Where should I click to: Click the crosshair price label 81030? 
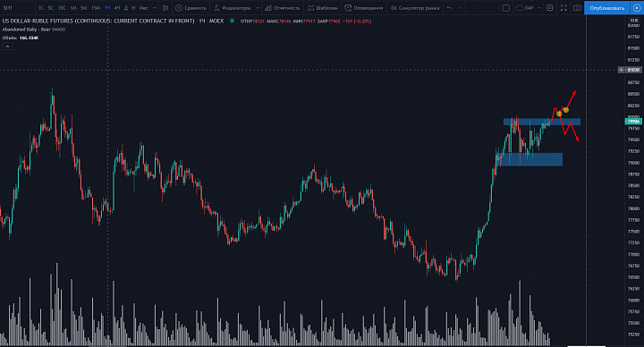(x=634, y=70)
